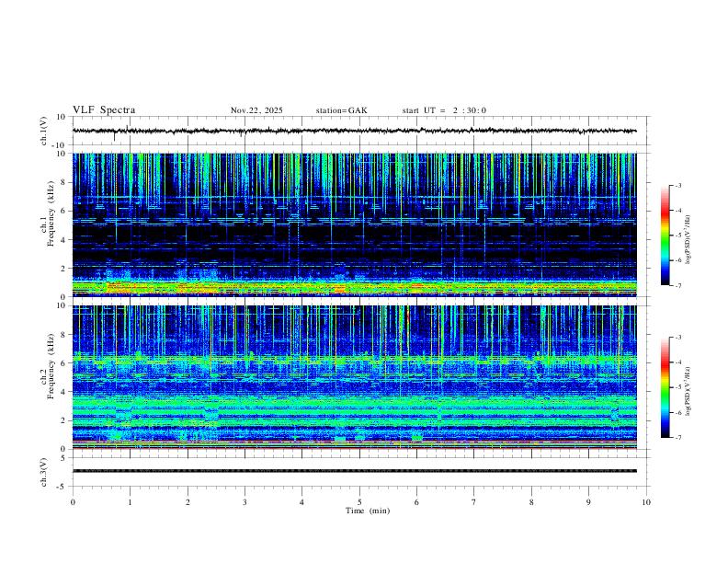Click the time axis tick label "3"

pyautogui.click(x=245, y=502)
